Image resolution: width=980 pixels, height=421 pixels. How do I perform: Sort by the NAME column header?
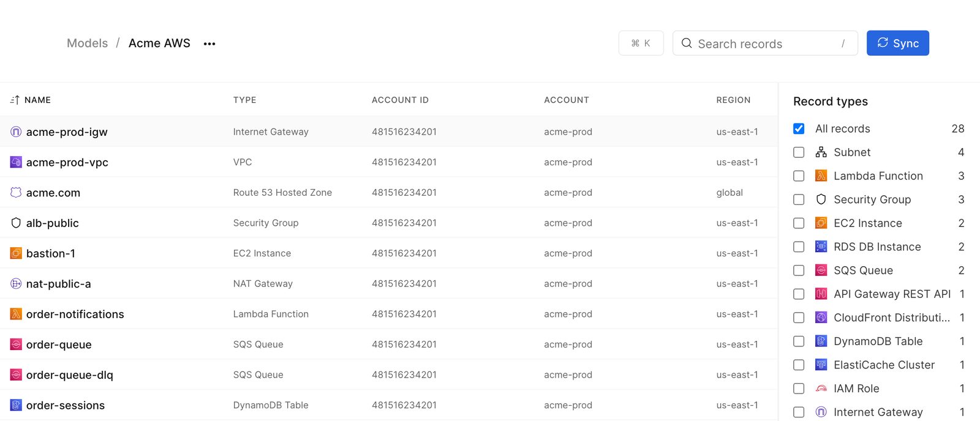point(37,100)
